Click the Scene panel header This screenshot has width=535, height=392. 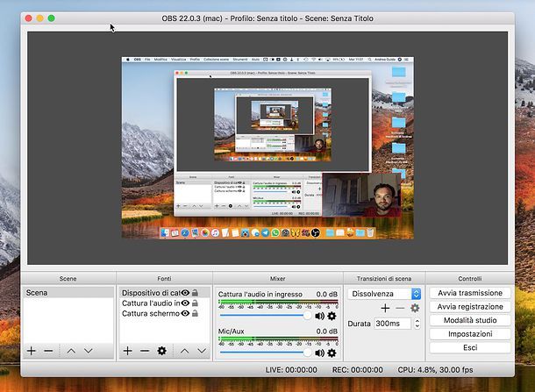point(68,278)
